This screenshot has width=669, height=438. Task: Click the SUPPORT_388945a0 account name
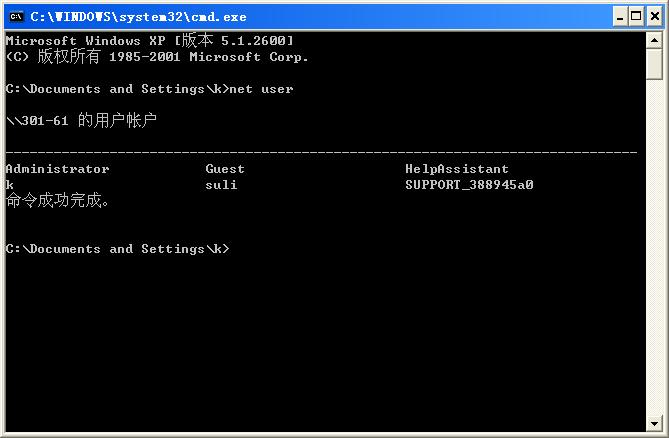(x=469, y=185)
